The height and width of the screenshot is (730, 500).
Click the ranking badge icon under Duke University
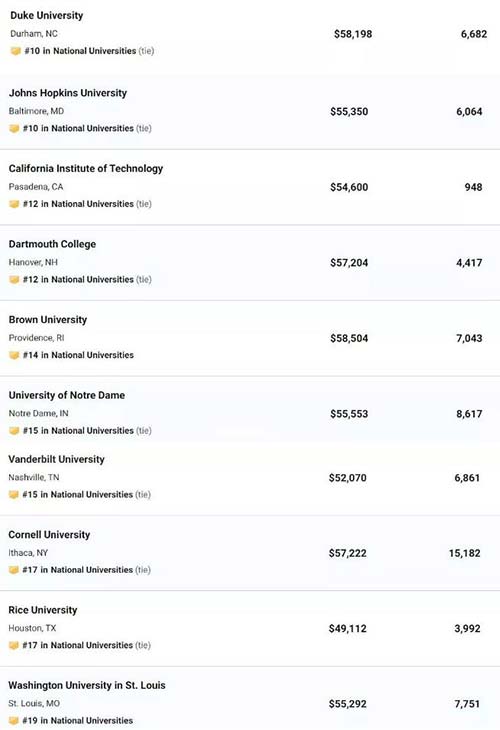15,51
